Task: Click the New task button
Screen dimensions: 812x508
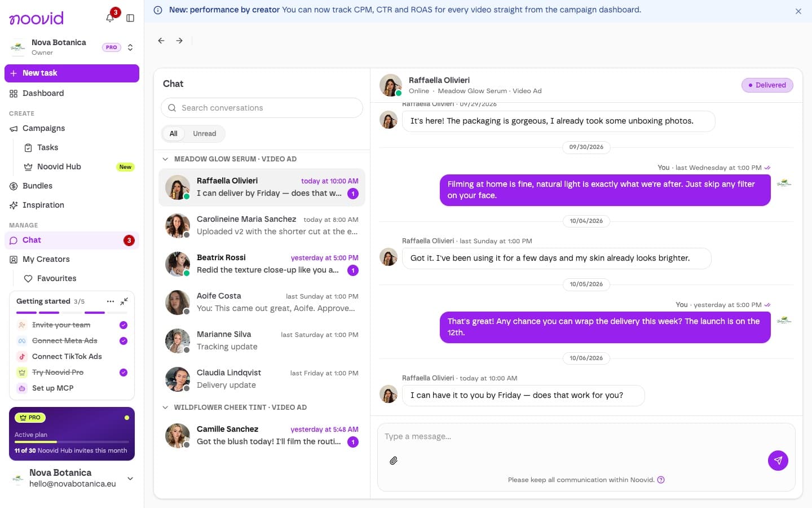Action: (x=72, y=73)
